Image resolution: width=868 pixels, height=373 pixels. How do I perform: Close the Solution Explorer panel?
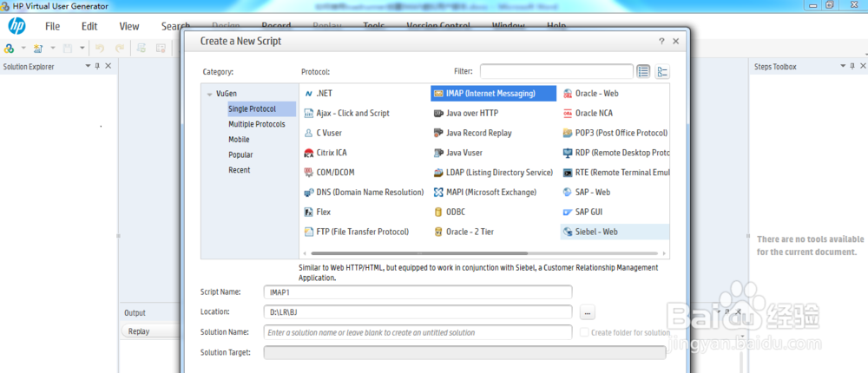tap(108, 66)
